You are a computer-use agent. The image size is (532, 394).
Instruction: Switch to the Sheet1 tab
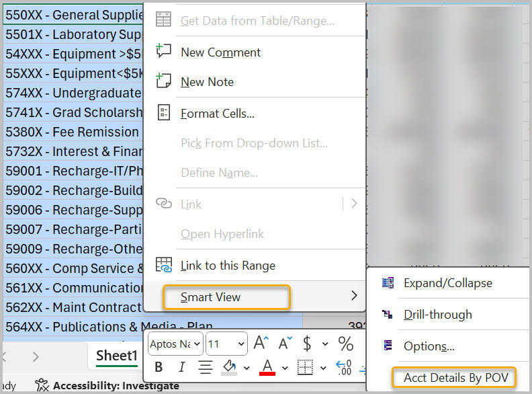[x=116, y=356]
